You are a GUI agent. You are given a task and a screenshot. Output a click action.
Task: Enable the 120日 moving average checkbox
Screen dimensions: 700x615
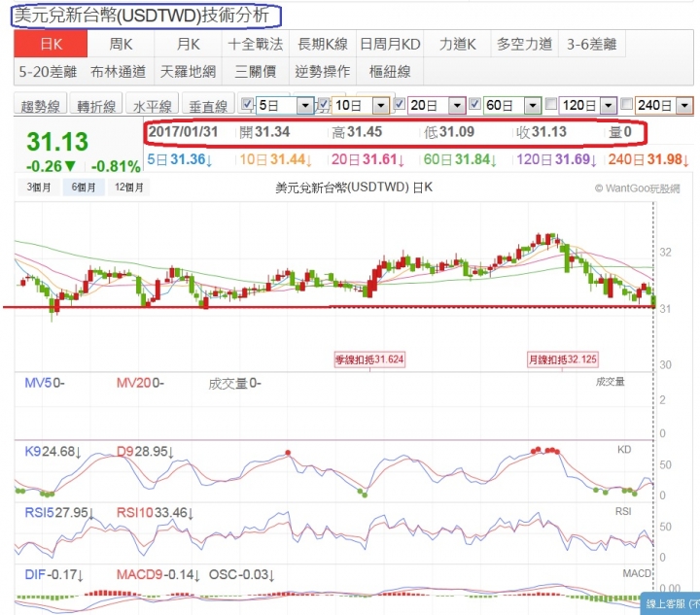click(551, 104)
